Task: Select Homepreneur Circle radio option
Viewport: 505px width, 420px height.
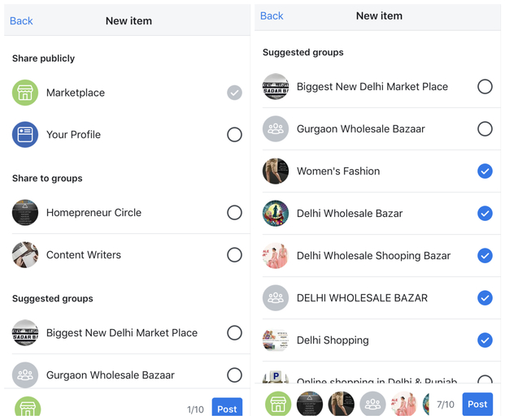Action: click(234, 212)
